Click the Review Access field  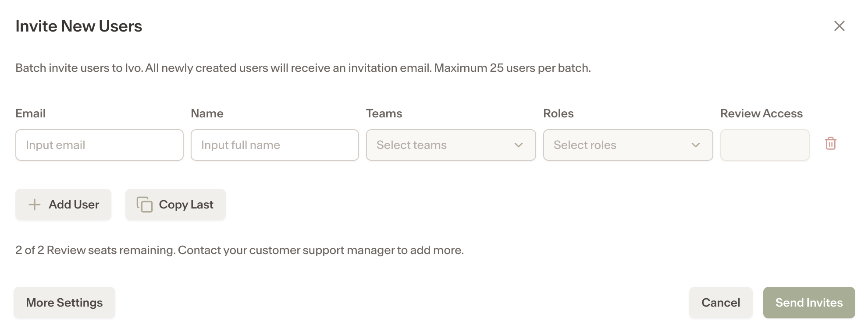tap(765, 145)
